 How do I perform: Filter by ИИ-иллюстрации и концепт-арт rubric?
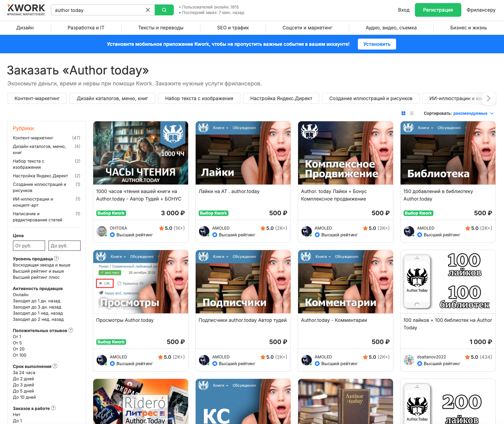coord(33,202)
